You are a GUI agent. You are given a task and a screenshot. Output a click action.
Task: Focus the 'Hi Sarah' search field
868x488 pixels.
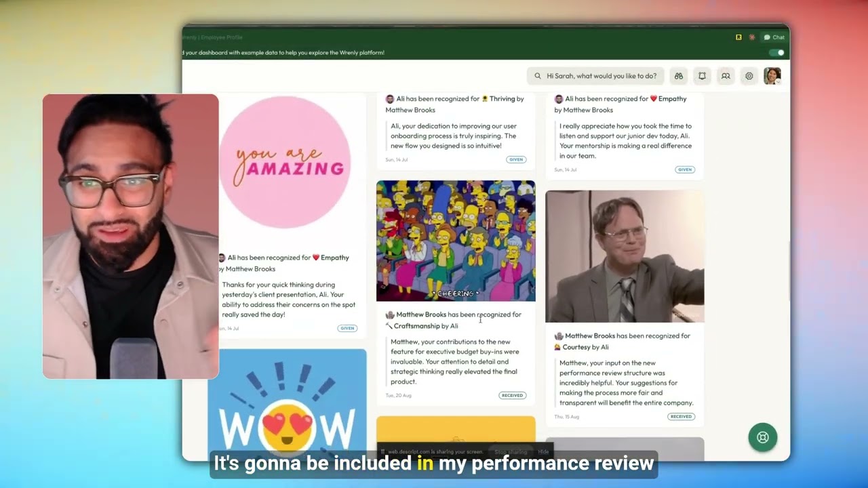tap(595, 76)
